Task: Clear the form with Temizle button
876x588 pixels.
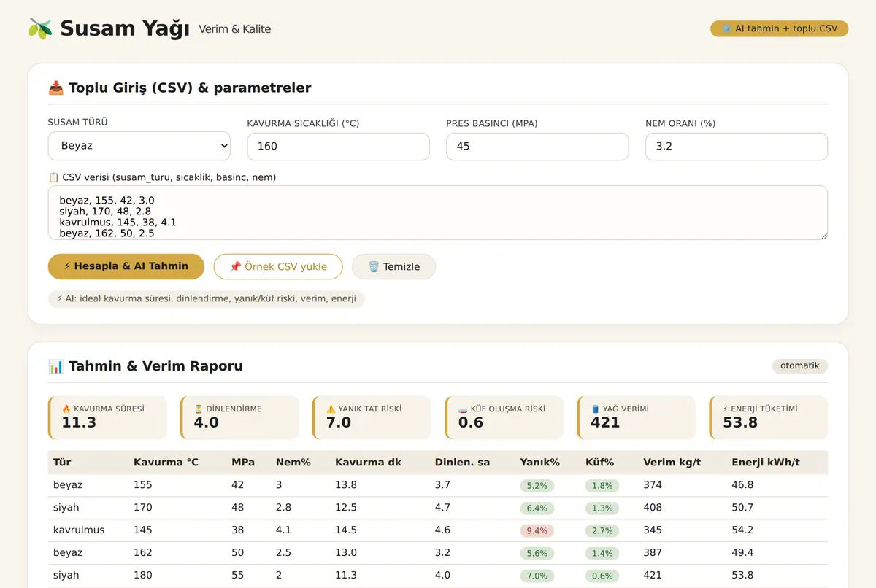Action: 394,267
